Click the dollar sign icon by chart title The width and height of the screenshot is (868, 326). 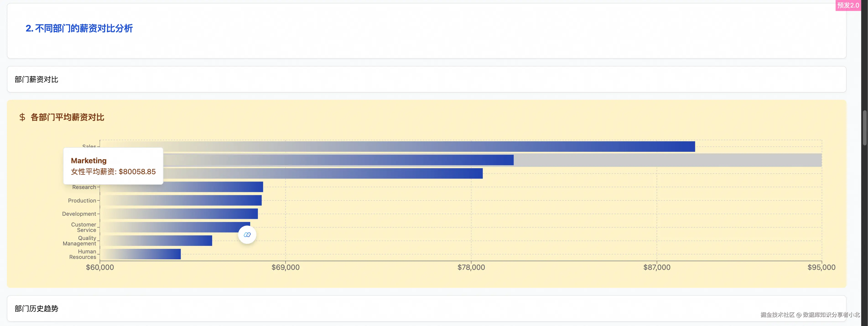click(x=22, y=117)
